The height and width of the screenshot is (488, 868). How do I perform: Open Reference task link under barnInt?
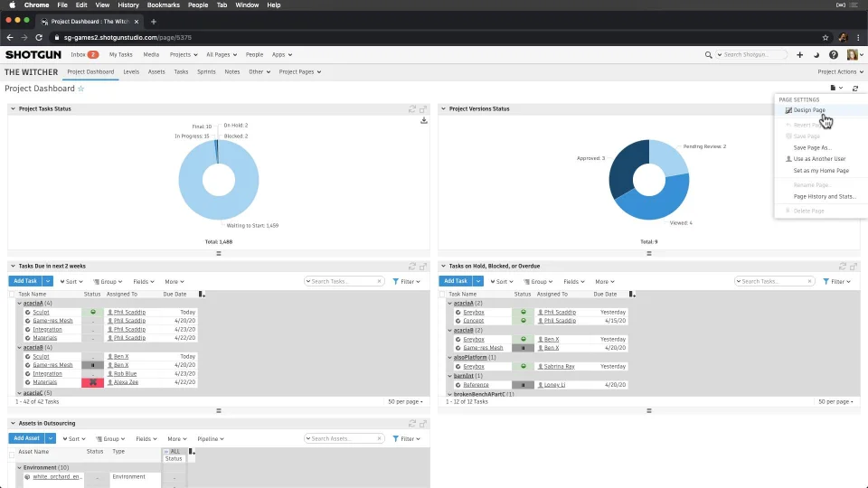(476, 385)
